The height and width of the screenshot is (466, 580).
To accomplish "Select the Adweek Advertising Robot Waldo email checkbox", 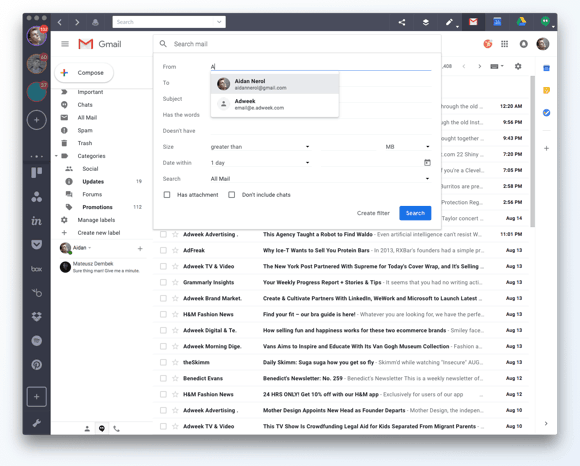I will pyautogui.click(x=163, y=234).
